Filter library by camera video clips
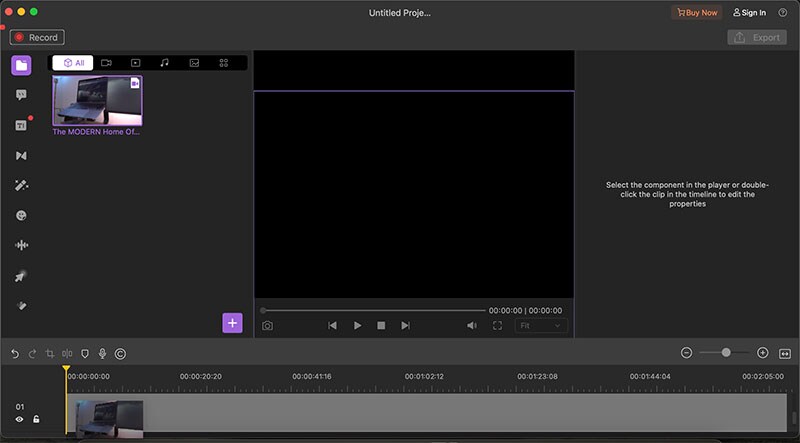The image size is (800, 443). [106, 63]
